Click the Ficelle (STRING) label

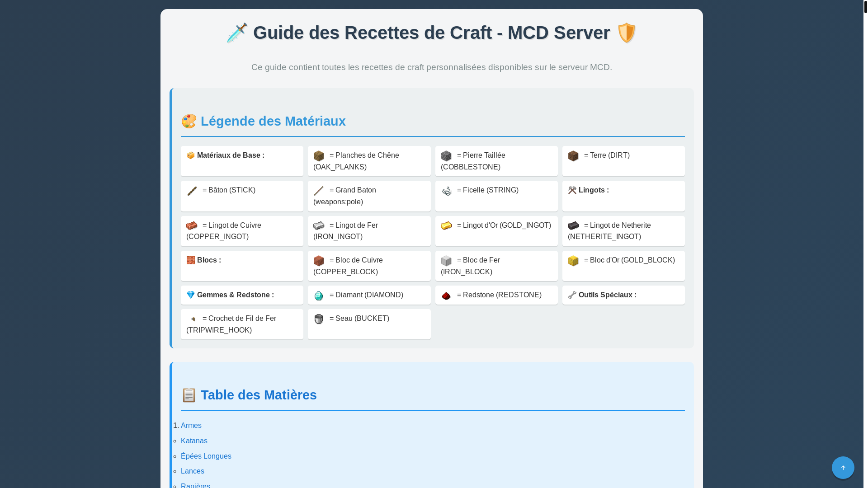click(488, 190)
